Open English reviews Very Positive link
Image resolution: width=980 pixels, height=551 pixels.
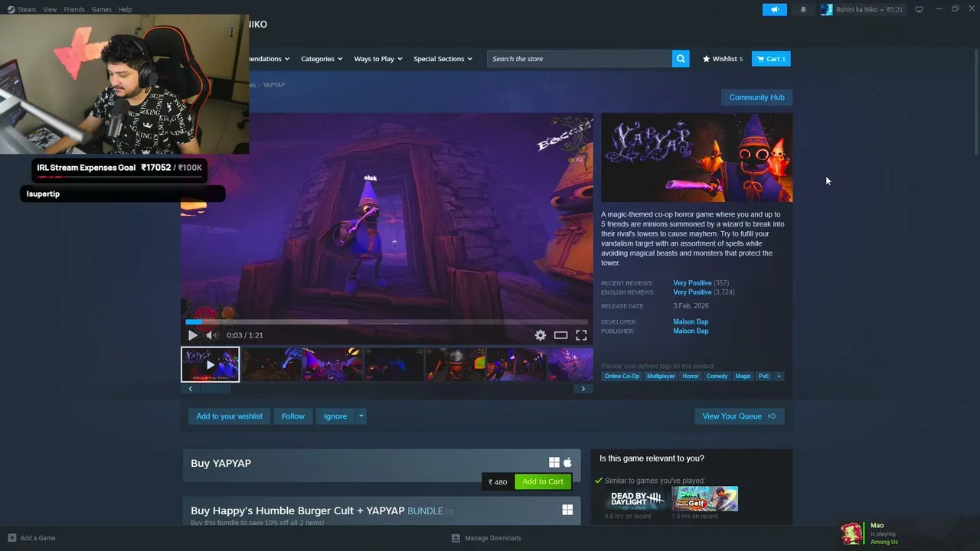pos(692,292)
